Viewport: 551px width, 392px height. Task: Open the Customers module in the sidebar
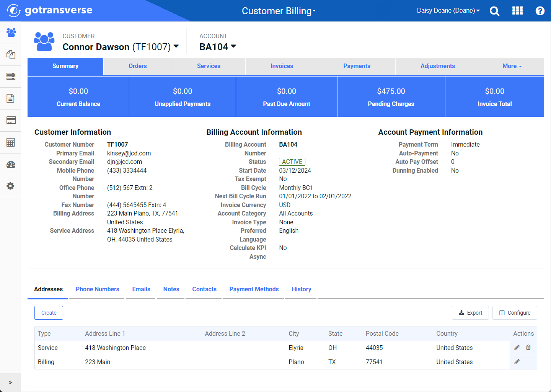tap(11, 33)
